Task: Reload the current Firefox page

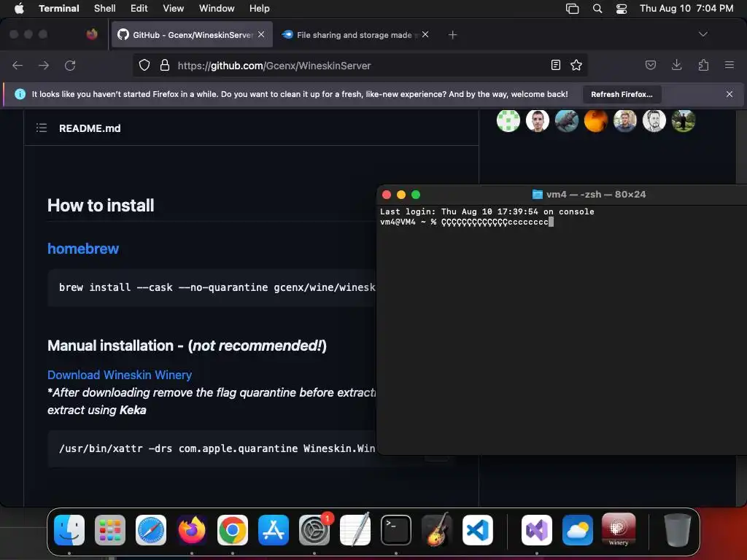Action: coord(70,65)
